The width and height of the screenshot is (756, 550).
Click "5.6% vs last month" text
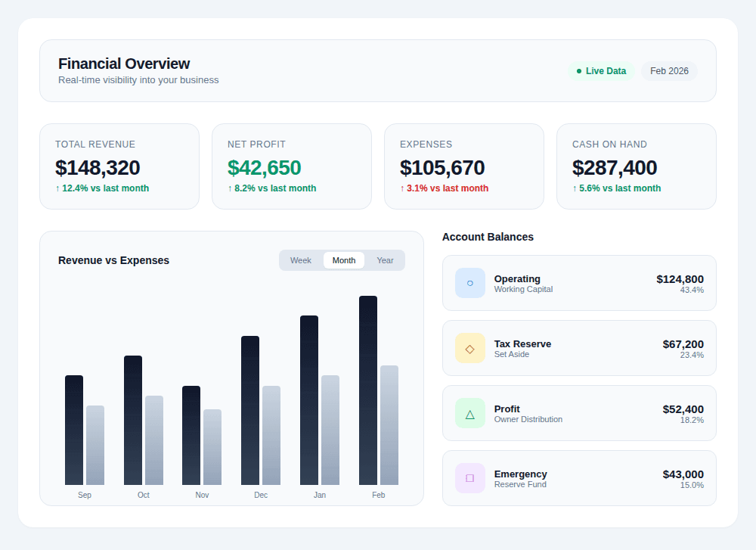[x=620, y=188]
